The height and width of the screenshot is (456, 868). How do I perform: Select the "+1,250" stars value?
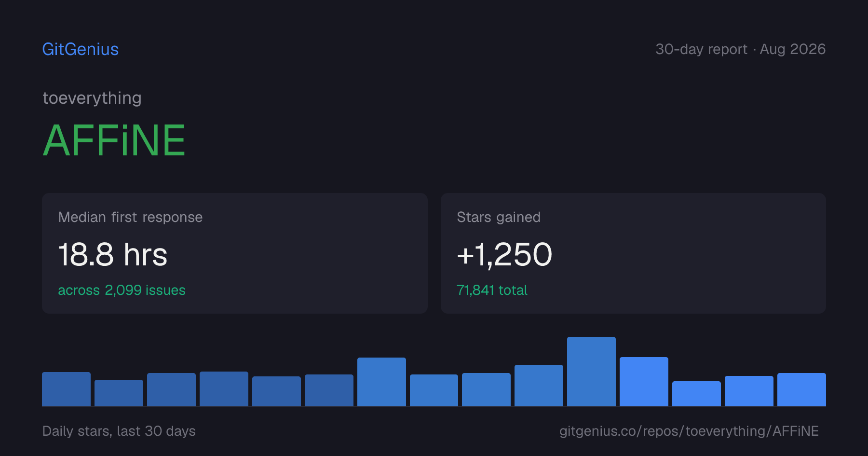[504, 254]
